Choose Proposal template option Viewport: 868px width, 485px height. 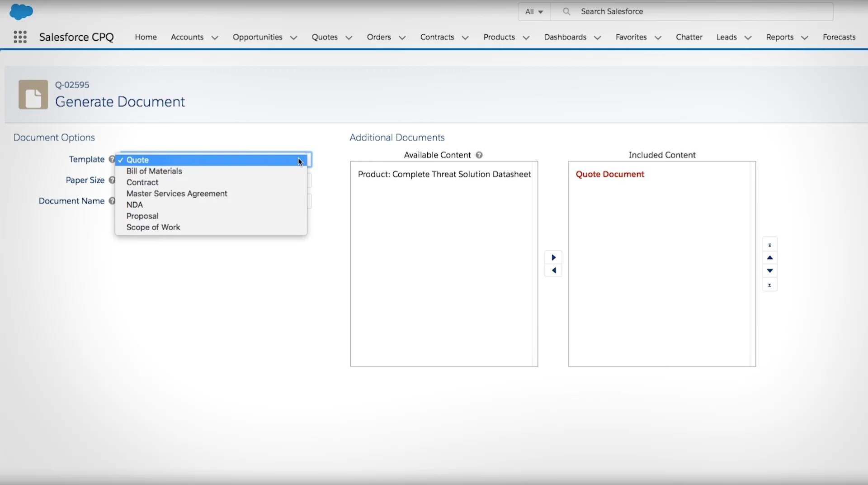click(x=211, y=216)
